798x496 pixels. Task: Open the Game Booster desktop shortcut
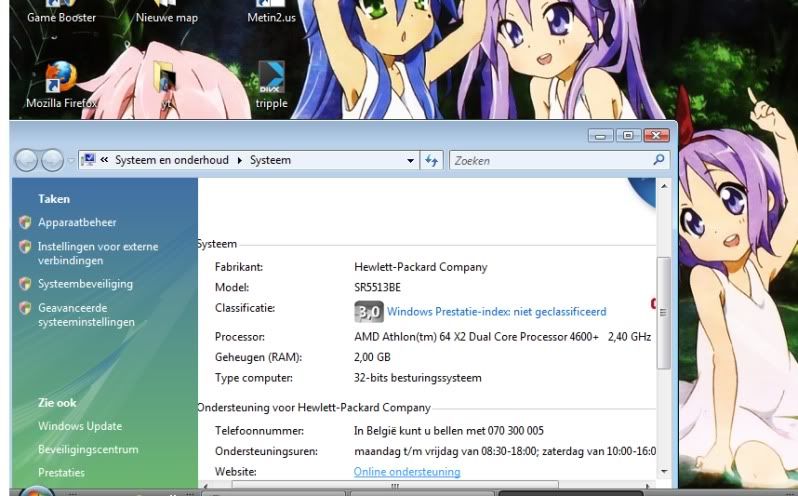point(61,12)
